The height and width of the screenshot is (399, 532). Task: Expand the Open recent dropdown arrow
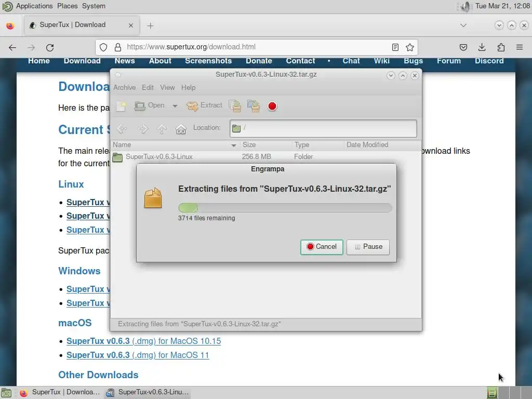coord(175,106)
